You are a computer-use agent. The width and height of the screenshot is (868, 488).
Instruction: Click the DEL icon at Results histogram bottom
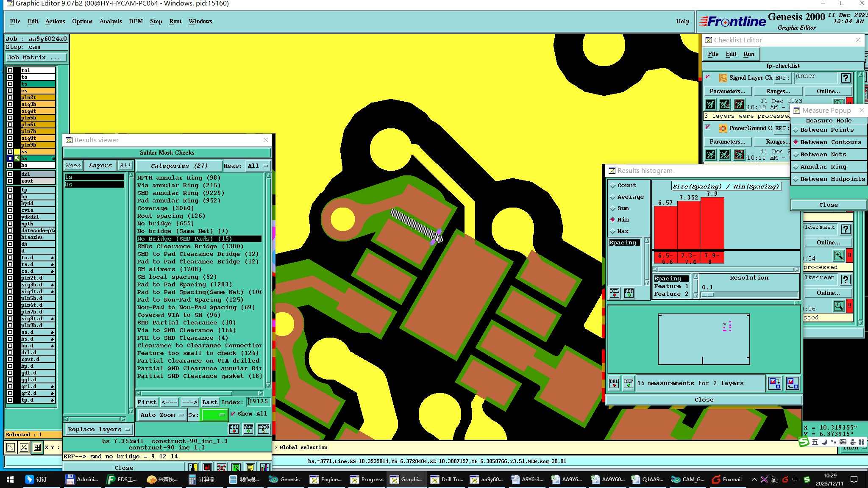[614, 383]
